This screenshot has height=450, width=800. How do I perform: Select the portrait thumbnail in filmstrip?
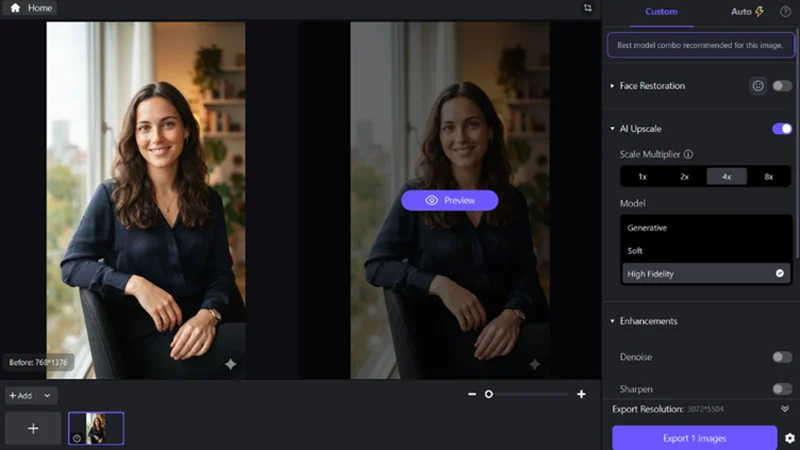96,429
